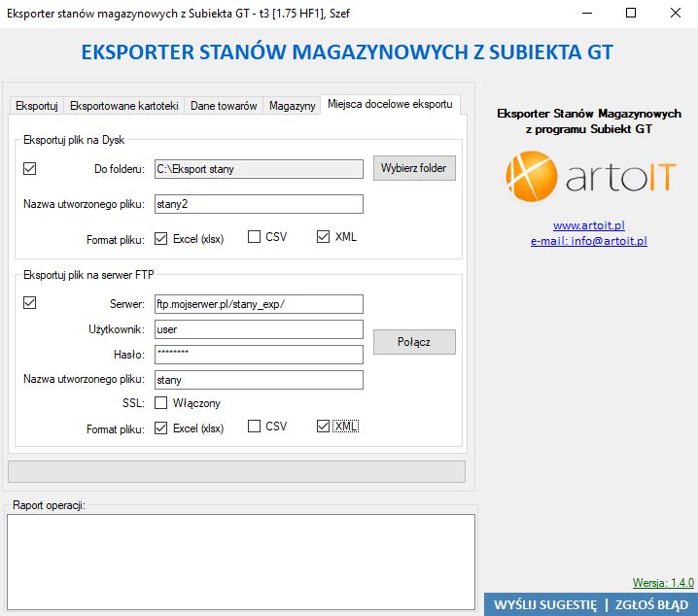698x616 pixels.
Task: Enable the SSL Włączony checkbox
Action: pos(161,403)
